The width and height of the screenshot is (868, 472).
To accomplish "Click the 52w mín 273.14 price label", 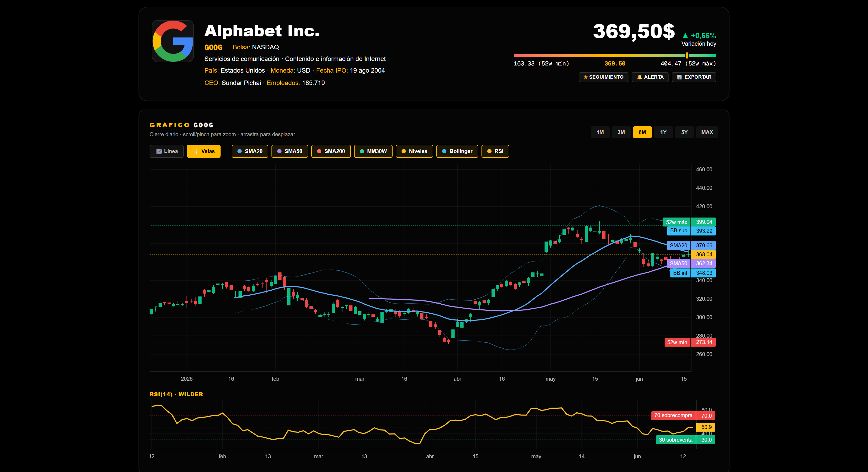I will [690, 342].
